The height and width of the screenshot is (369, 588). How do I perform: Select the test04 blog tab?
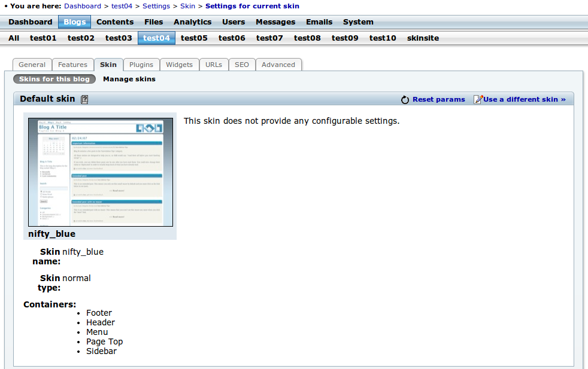pyautogui.click(x=156, y=38)
